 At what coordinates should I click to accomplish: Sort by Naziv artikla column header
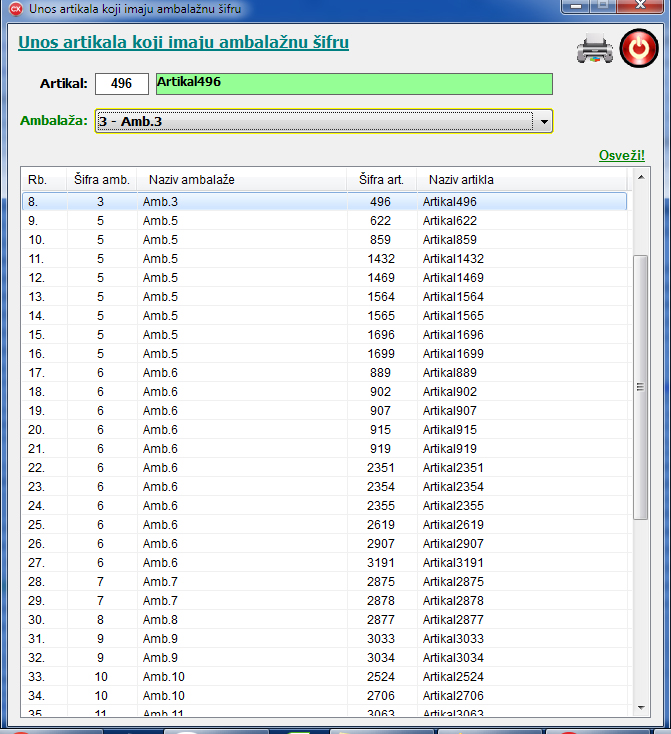click(522, 180)
